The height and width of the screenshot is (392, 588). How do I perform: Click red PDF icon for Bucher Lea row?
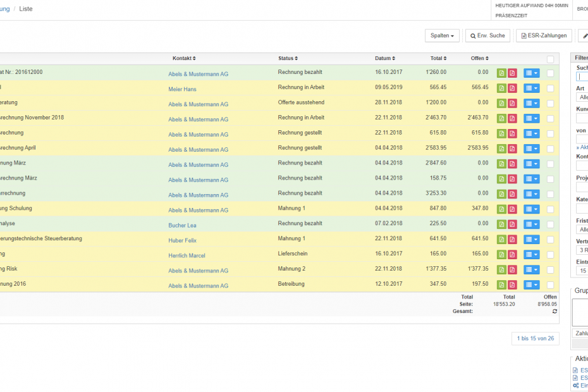point(512,224)
